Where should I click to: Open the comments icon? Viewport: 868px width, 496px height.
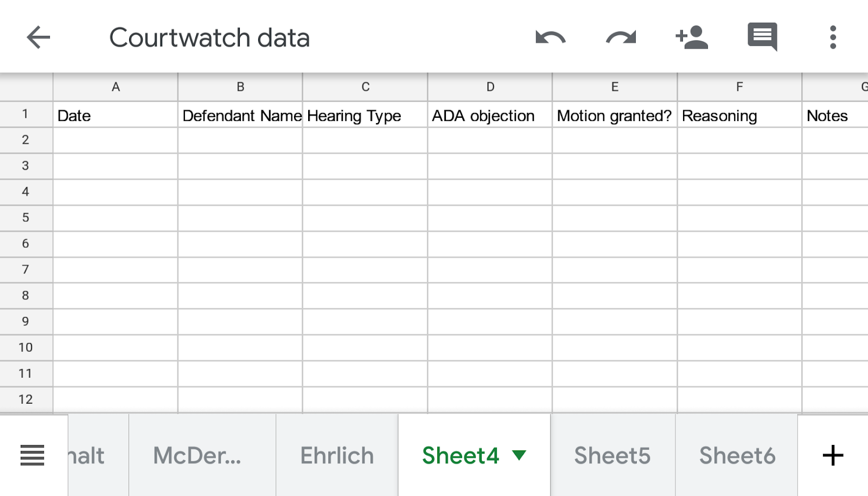762,37
